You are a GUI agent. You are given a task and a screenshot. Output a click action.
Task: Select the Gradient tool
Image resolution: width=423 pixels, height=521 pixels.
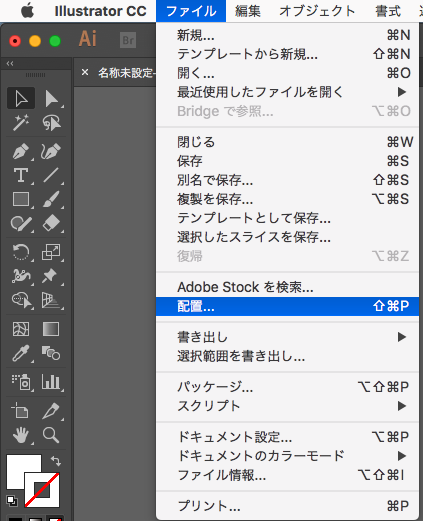click(51, 329)
